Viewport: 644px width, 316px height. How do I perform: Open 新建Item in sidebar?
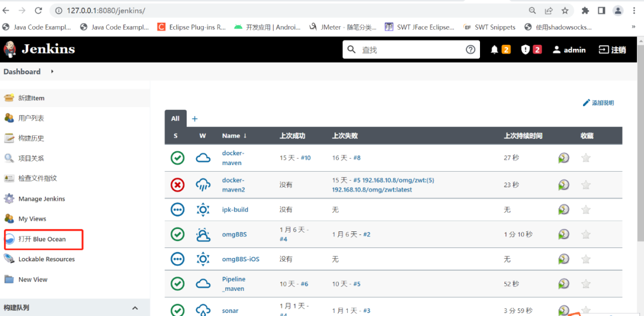point(31,98)
